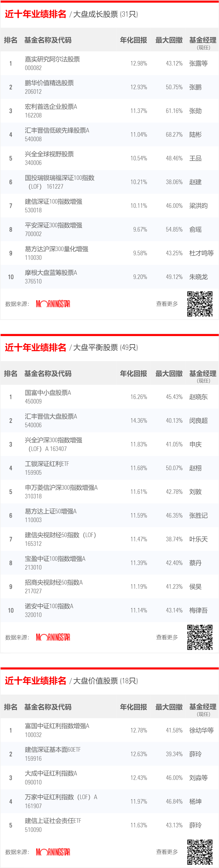The image size is (219, 868).
Task: Open the 工银深证红利ETF row
Action: pos(109,468)
